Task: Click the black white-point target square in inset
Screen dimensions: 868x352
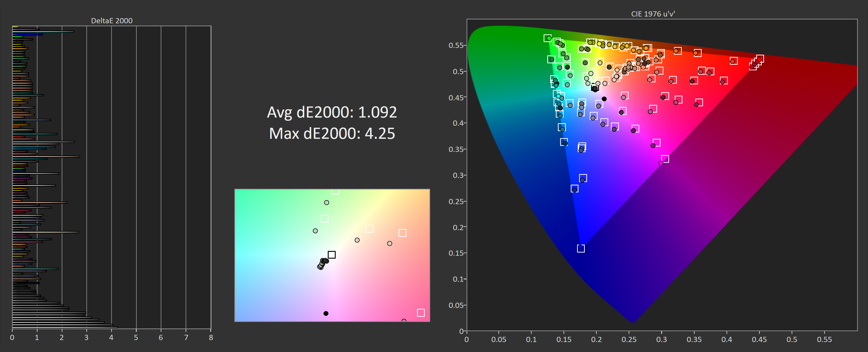Action: click(x=332, y=255)
